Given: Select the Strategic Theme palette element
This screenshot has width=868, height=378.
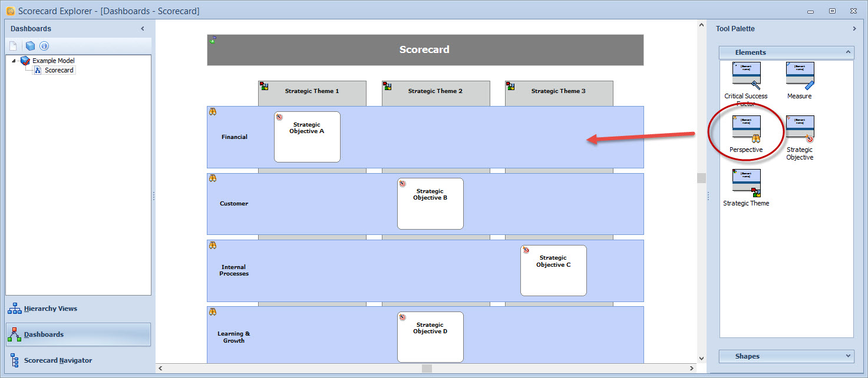Looking at the screenshot, I should [x=746, y=184].
